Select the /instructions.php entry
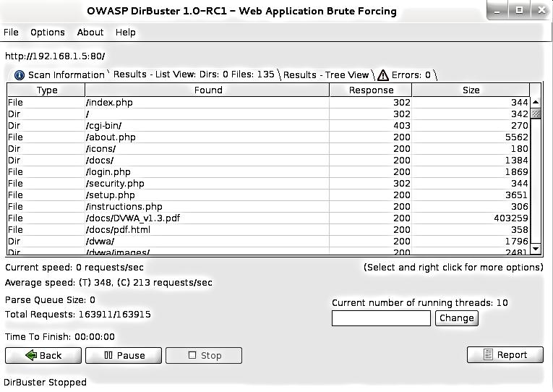 point(268,206)
